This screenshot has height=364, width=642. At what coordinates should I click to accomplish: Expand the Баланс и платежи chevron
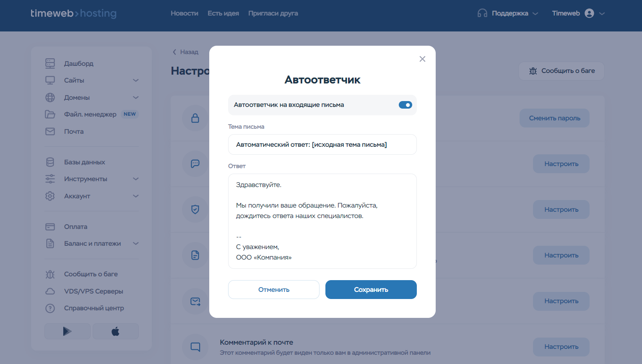135,244
